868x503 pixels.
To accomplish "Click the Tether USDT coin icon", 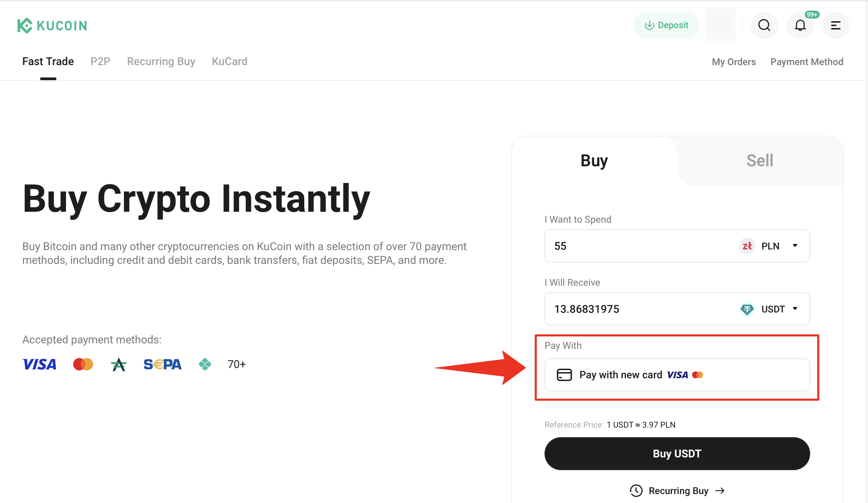I will (747, 309).
